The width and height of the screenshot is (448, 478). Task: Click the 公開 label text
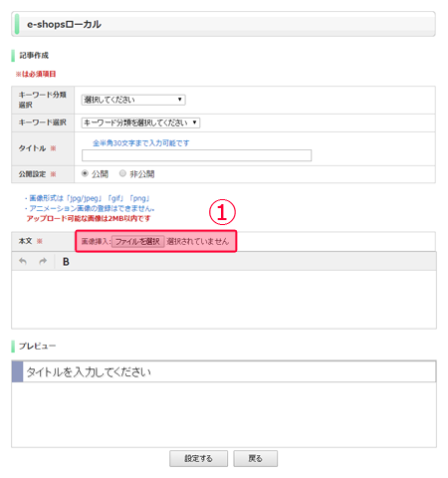pos(100,174)
